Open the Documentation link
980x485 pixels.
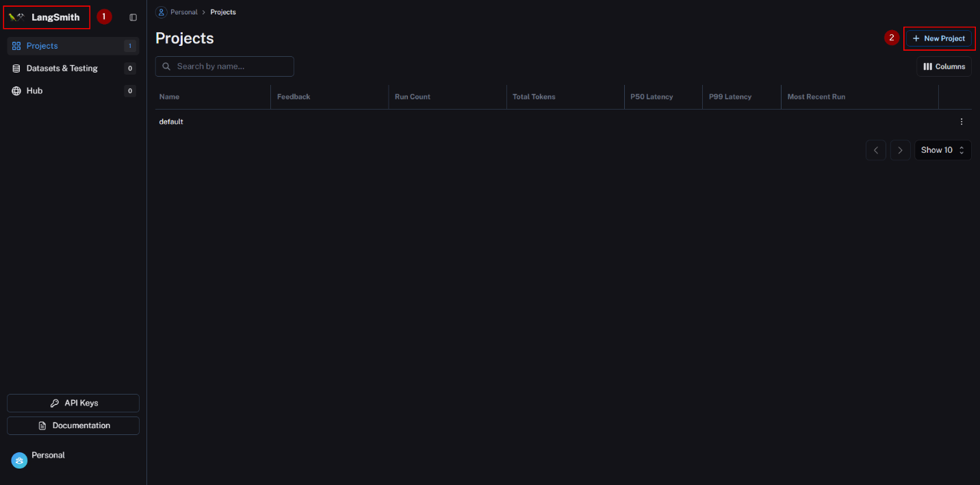click(x=73, y=425)
